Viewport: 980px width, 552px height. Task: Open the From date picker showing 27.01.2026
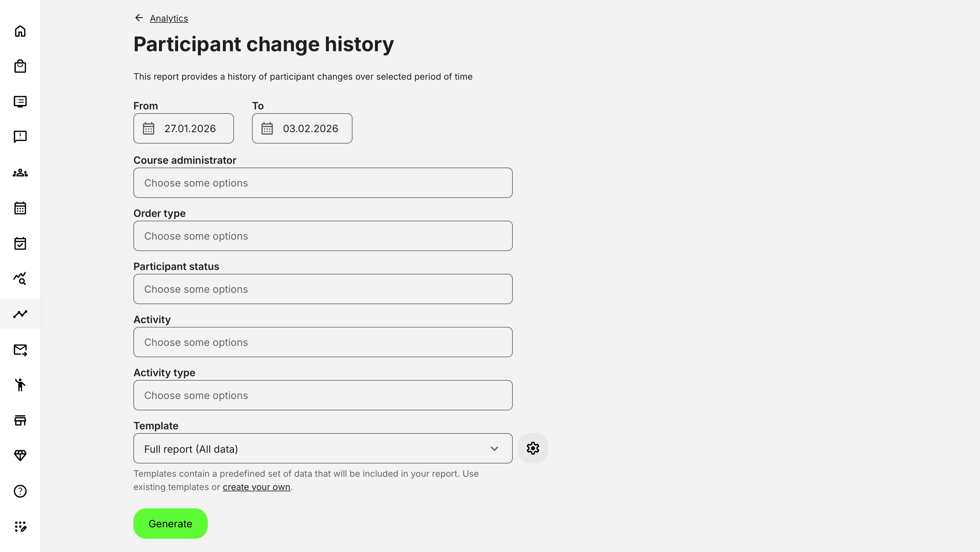(x=183, y=128)
